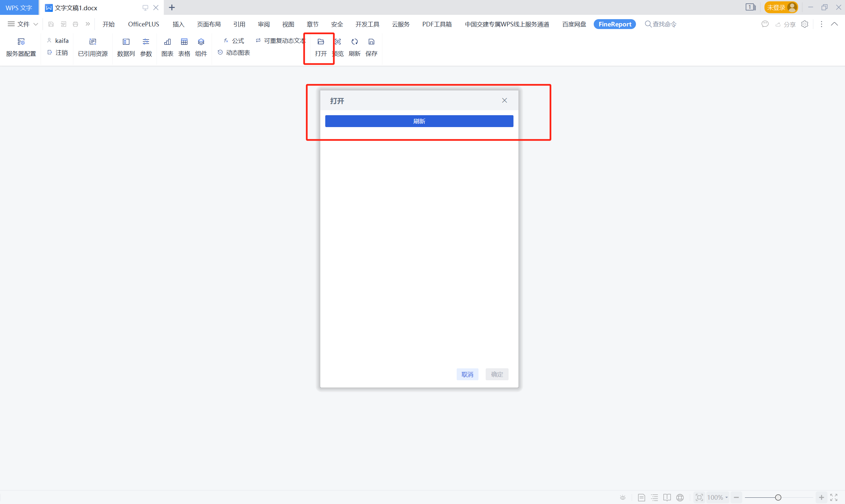
Task: Enable reading layout (book icon) view
Action: (x=667, y=497)
